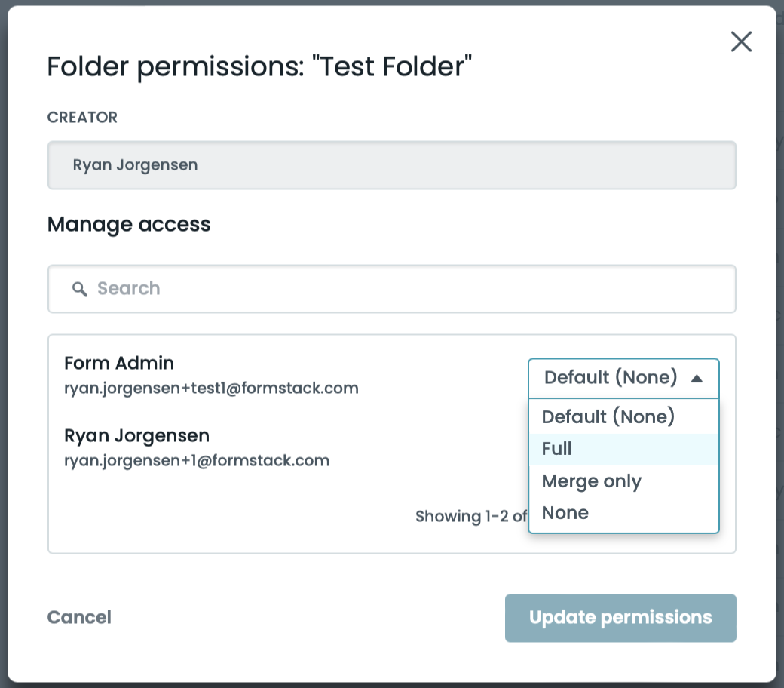Click the "Manage access" heading
The width and height of the screenshot is (784, 688).
[129, 224]
